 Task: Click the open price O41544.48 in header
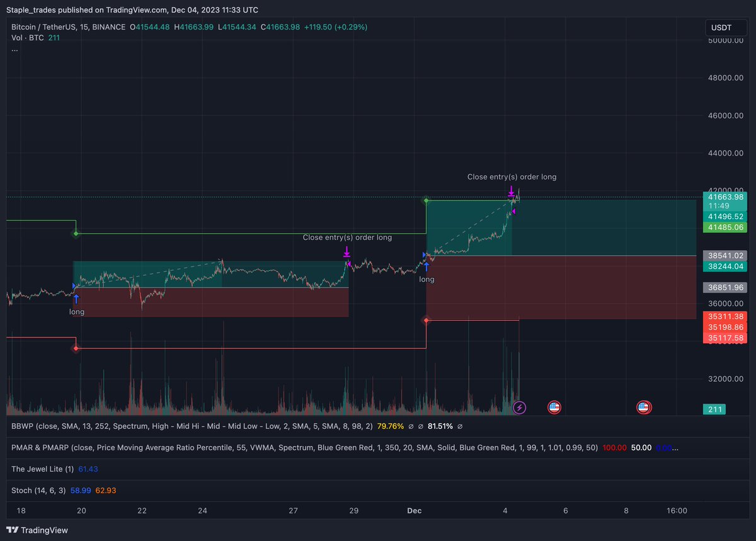point(149,27)
